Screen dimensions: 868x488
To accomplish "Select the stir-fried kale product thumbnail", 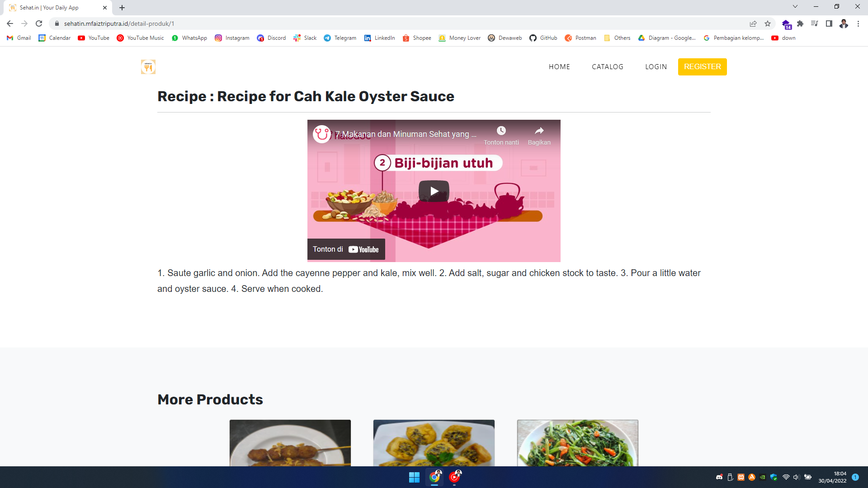I will click(577, 443).
